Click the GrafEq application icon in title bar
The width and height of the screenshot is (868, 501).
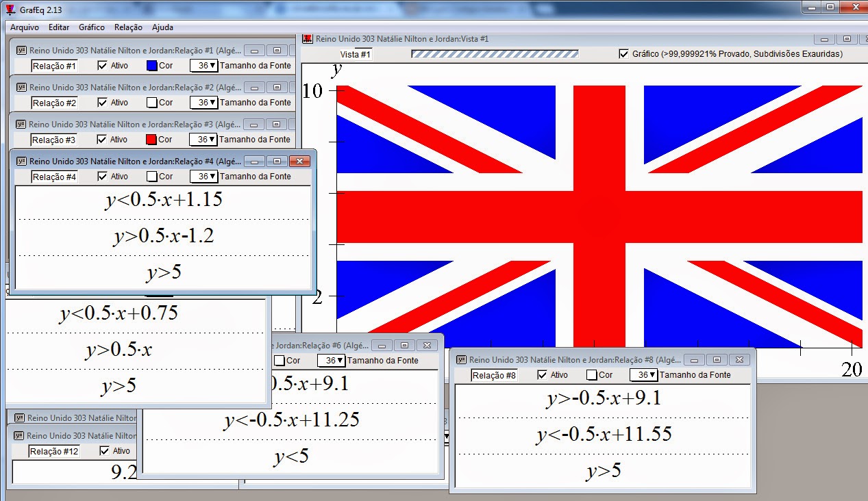tap(10, 9)
